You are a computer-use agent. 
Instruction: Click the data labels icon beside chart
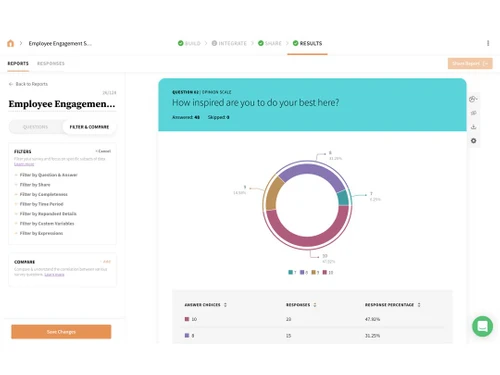[473, 113]
